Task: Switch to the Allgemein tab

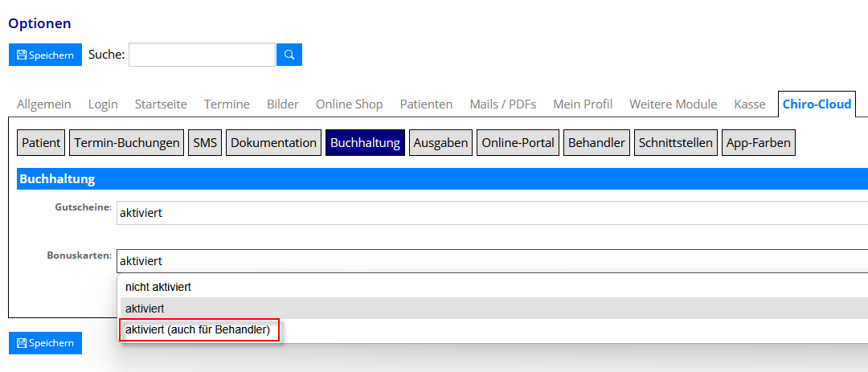Action: (x=44, y=104)
